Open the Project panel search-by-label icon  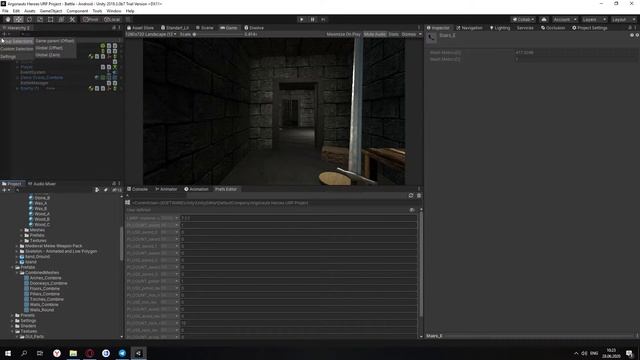(106, 190)
